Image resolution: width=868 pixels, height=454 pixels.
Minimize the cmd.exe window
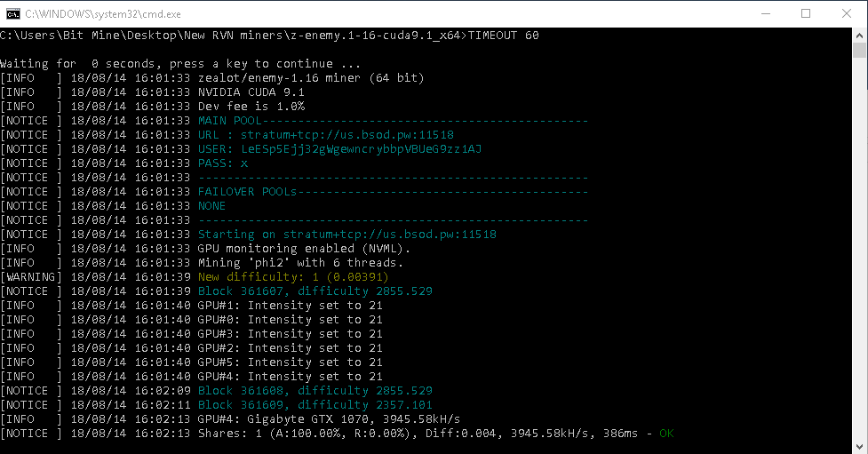(x=766, y=14)
